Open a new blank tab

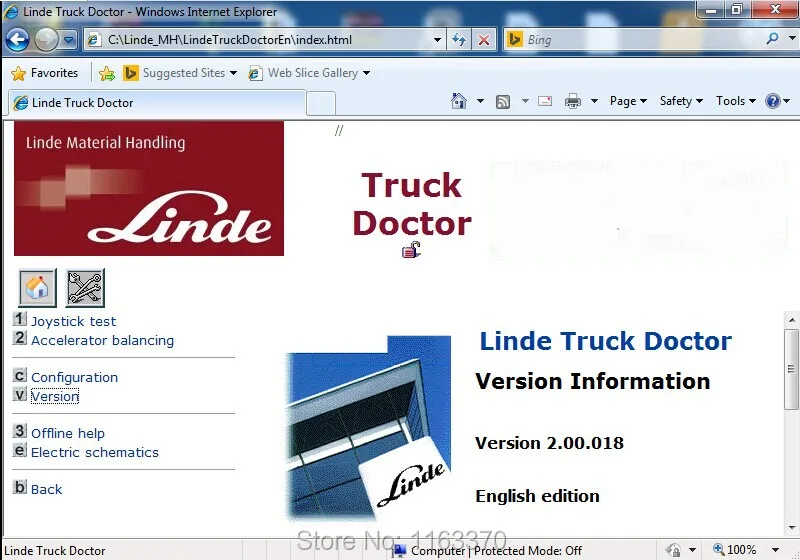tap(321, 104)
